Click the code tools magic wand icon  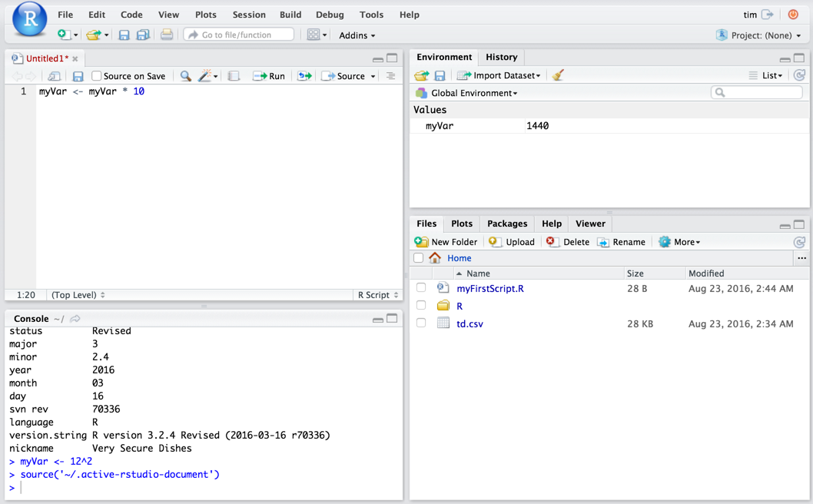coord(205,76)
